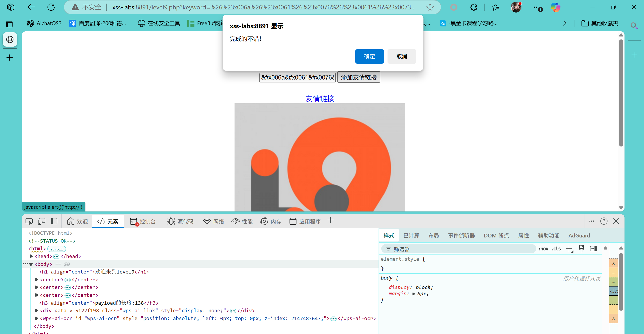Toggle the device emulation icon
Image resolution: width=644 pixels, height=334 pixels.
pyautogui.click(x=41, y=221)
